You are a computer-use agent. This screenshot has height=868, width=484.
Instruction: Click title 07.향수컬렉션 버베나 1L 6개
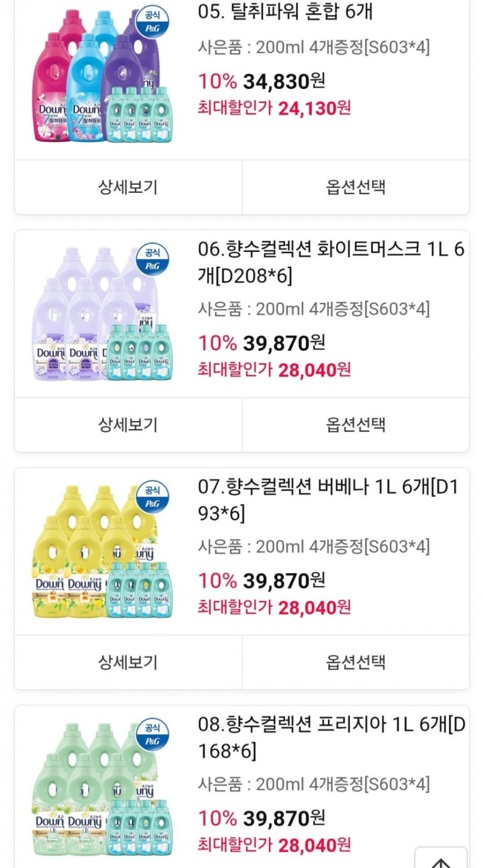pyautogui.click(x=328, y=500)
